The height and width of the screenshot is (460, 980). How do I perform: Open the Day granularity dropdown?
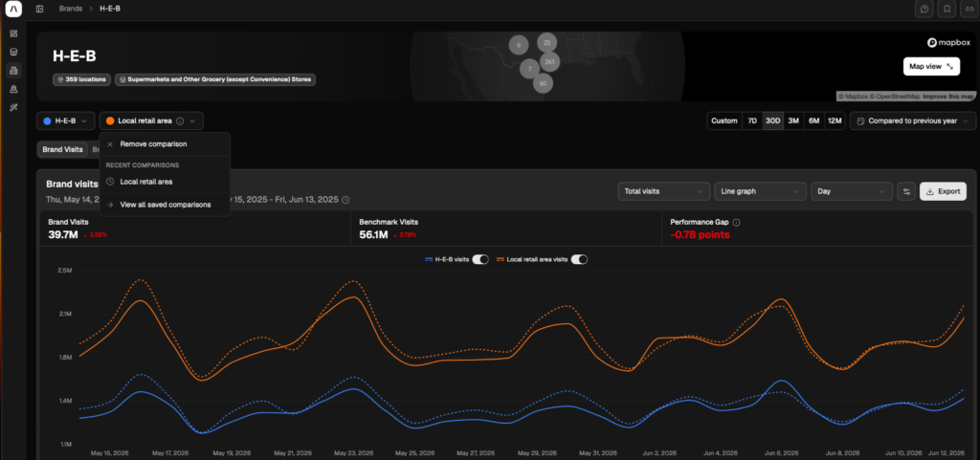tap(851, 191)
